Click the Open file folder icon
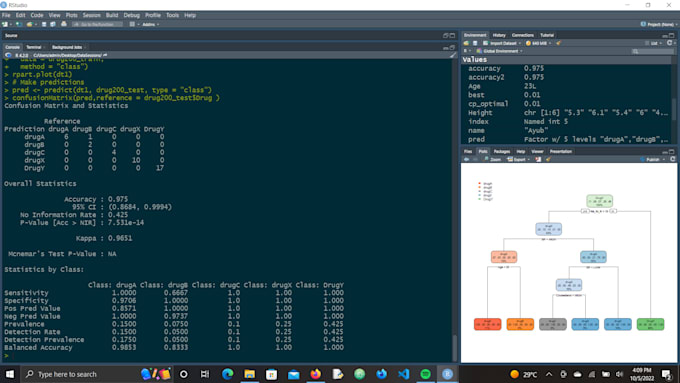The image size is (680, 383). click(29, 24)
